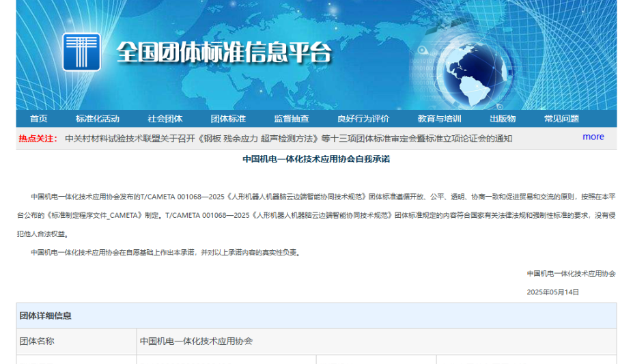
Task: Go to the 社会团体 section
Action: click(165, 119)
